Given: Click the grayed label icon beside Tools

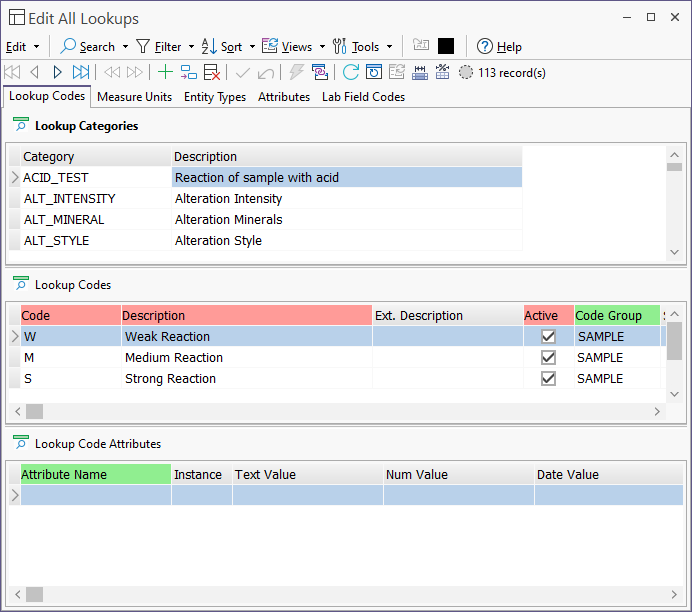Looking at the screenshot, I should (x=421, y=45).
